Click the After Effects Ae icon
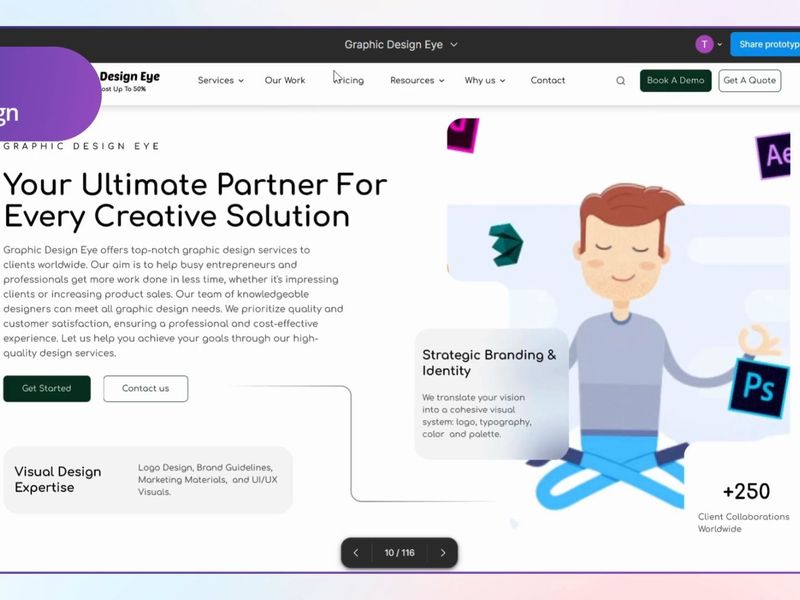 coord(775,155)
